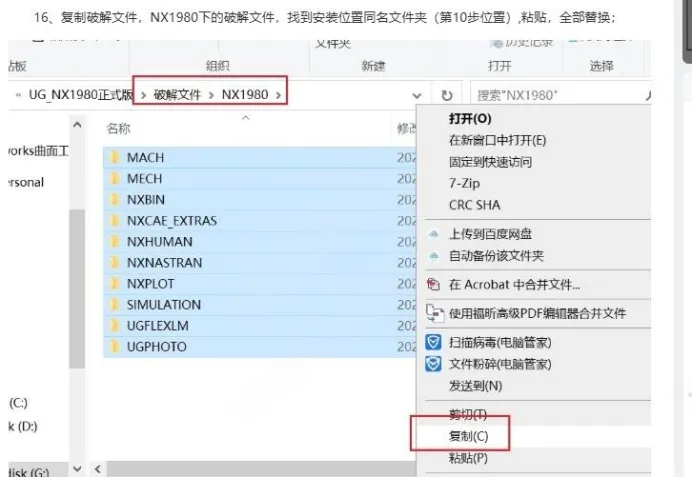Select the SIMULATION folder icon
Viewport: 692px width, 478px height.
[x=114, y=305]
